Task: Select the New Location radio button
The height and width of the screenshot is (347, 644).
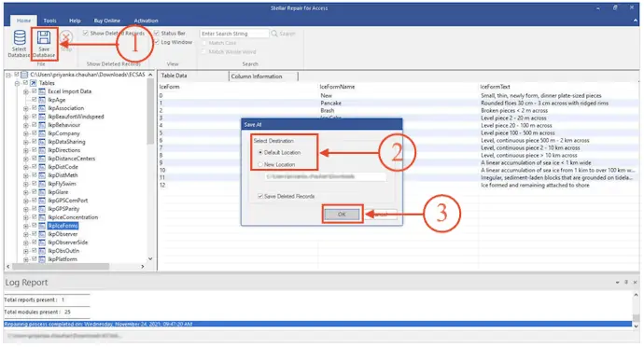Action: 260,164
